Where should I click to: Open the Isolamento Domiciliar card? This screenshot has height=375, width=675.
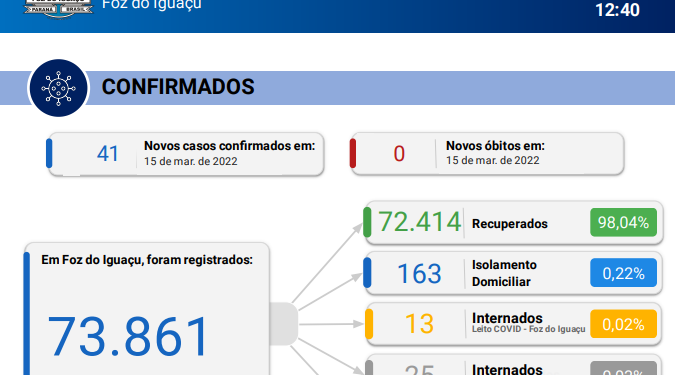pyautogui.click(x=513, y=273)
